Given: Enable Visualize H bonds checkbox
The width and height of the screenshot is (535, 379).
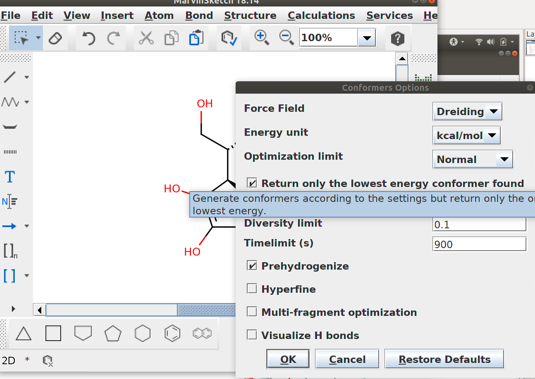Looking at the screenshot, I should pyautogui.click(x=252, y=335).
